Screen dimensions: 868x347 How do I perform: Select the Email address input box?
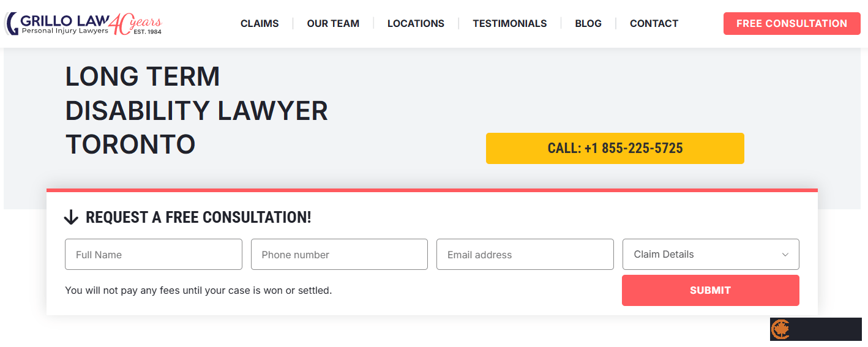click(525, 255)
